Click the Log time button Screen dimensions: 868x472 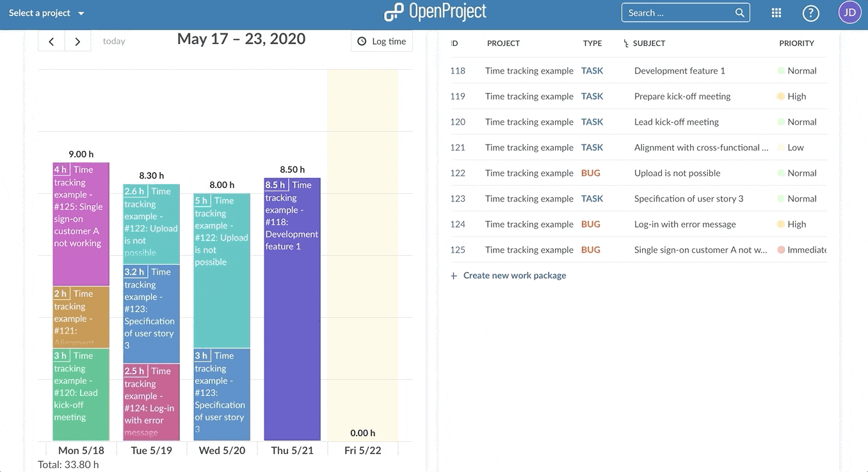tap(382, 42)
